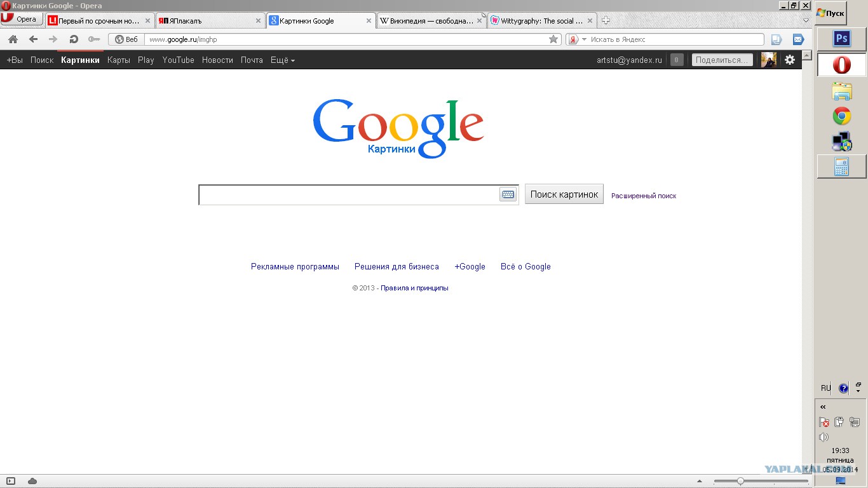Click the www.google.ru address field
The height and width of the screenshot is (488, 868).
tap(346, 39)
